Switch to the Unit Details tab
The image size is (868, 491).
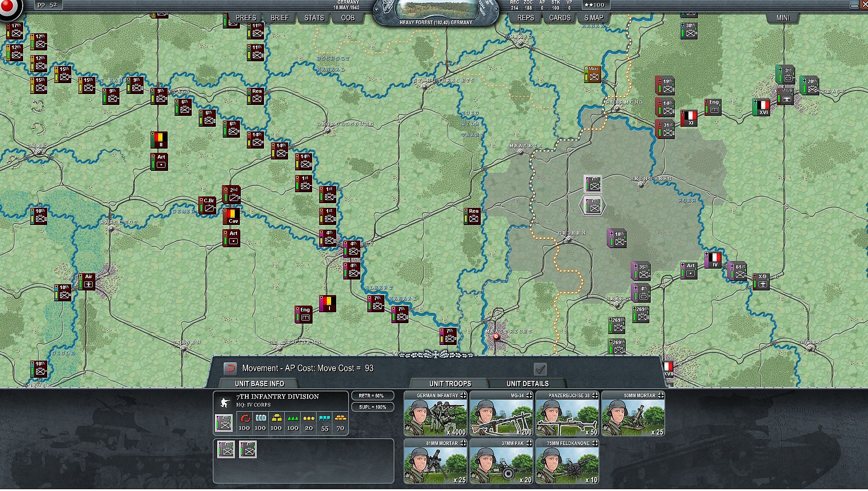coord(527,384)
